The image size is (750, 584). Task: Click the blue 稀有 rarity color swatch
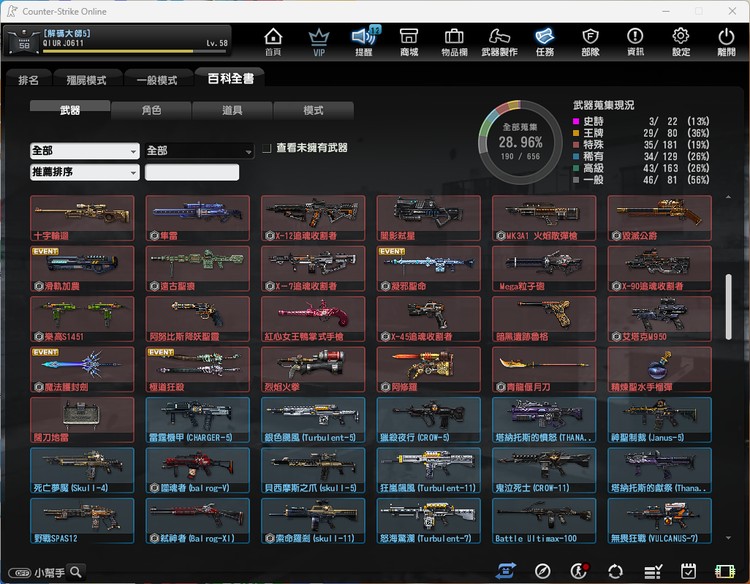pos(576,156)
